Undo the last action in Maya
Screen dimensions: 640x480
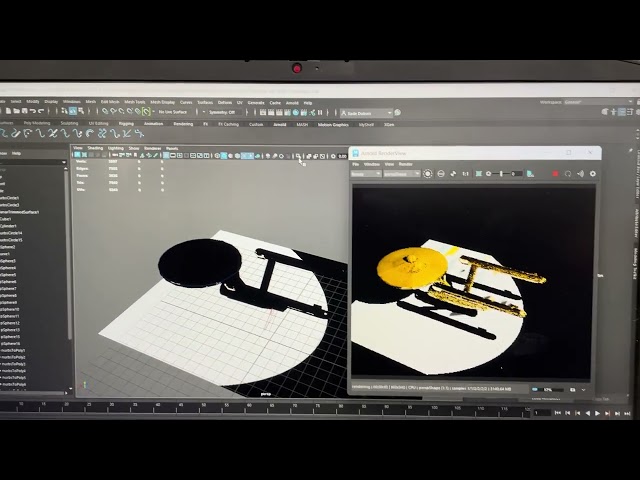(x=33, y=111)
